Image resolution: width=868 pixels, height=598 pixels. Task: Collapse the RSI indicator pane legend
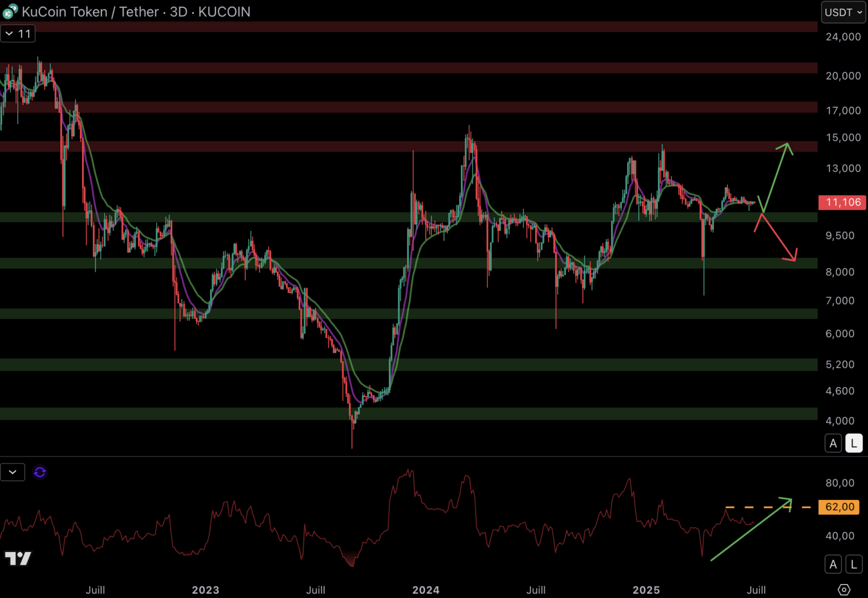(x=13, y=472)
